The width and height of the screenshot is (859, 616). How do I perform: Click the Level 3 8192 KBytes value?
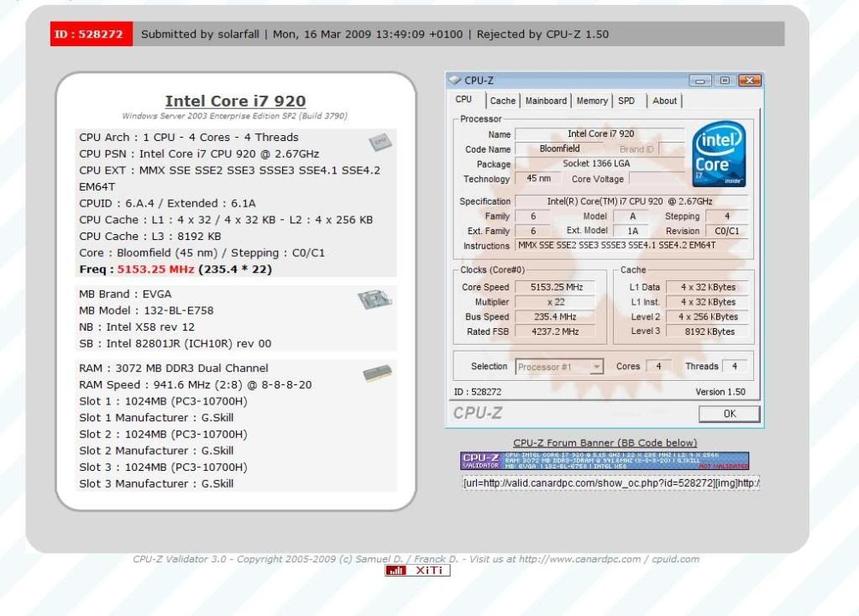708,331
